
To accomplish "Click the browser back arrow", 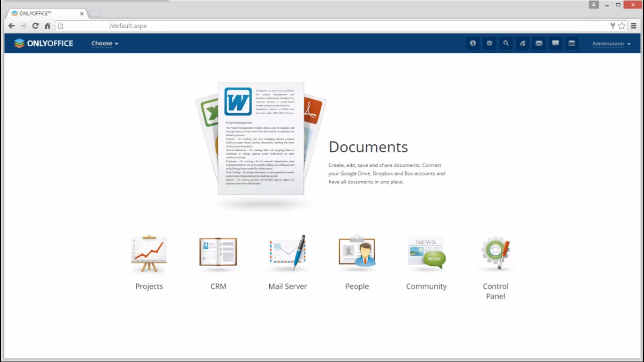I will point(11,26).
